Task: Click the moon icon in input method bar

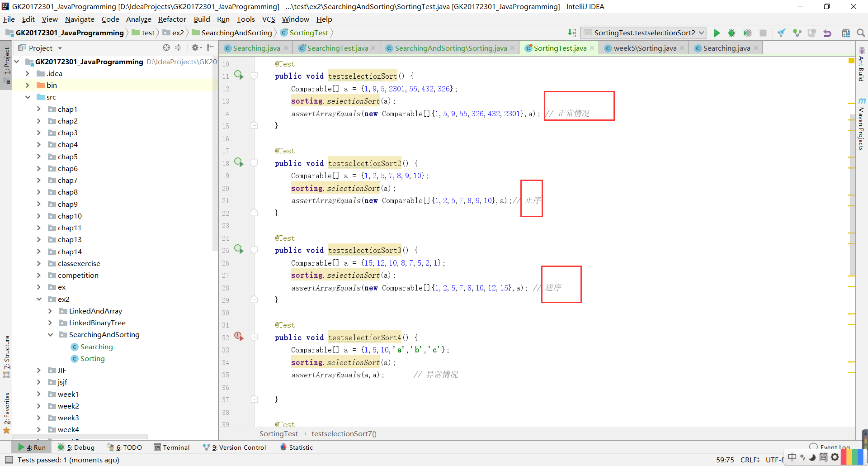Action: (x=812, y=457)
